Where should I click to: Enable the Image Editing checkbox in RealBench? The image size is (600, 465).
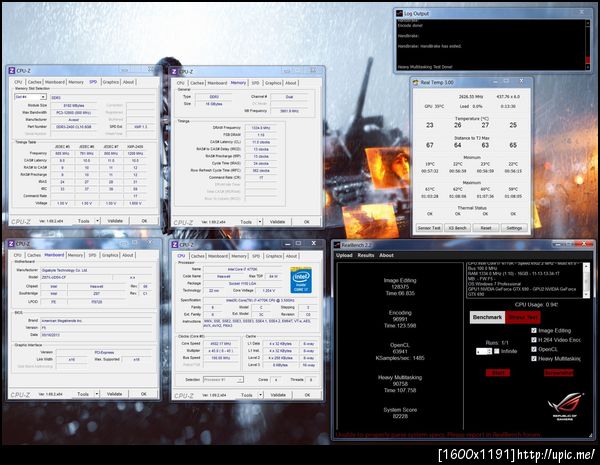(534, 330)
